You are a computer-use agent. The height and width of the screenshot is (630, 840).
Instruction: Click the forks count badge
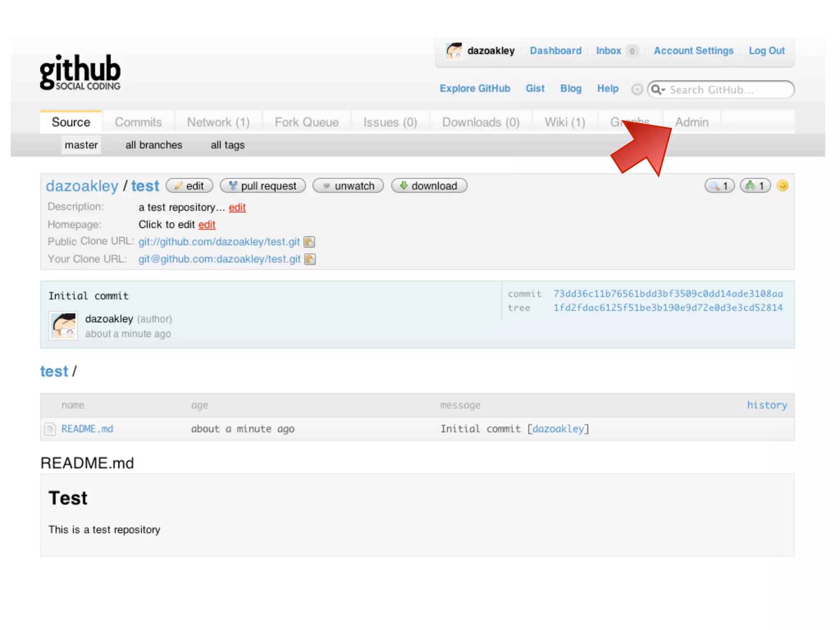pos(755,186)
